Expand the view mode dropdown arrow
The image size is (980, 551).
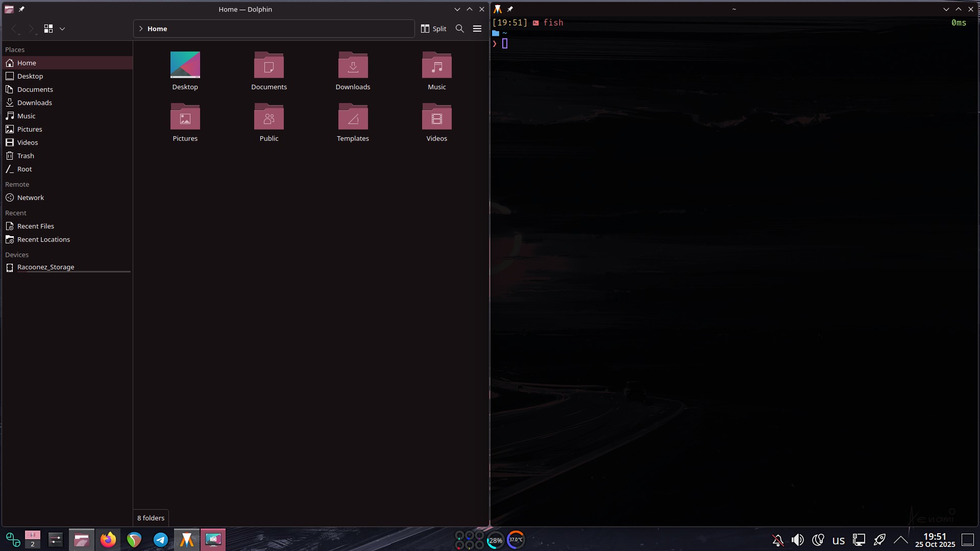62,29
